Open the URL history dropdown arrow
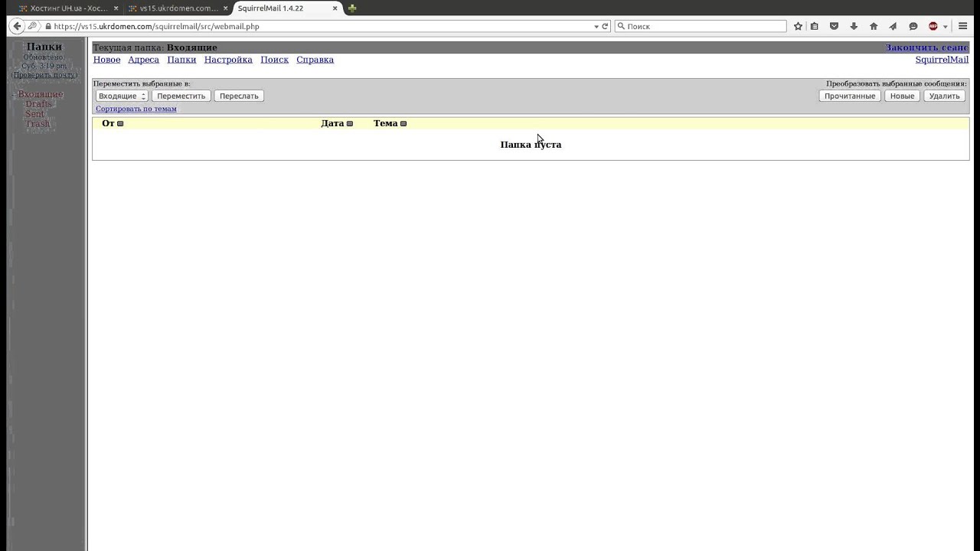The height and width of the screenshot is (551, 980). click(x=596, y=26)
